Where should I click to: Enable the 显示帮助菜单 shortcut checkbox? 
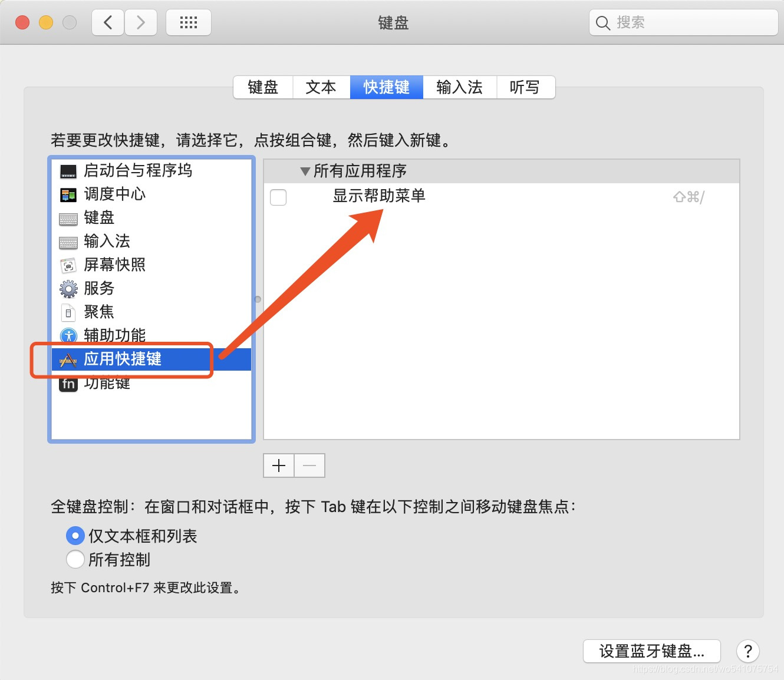(x=278, y=197)
